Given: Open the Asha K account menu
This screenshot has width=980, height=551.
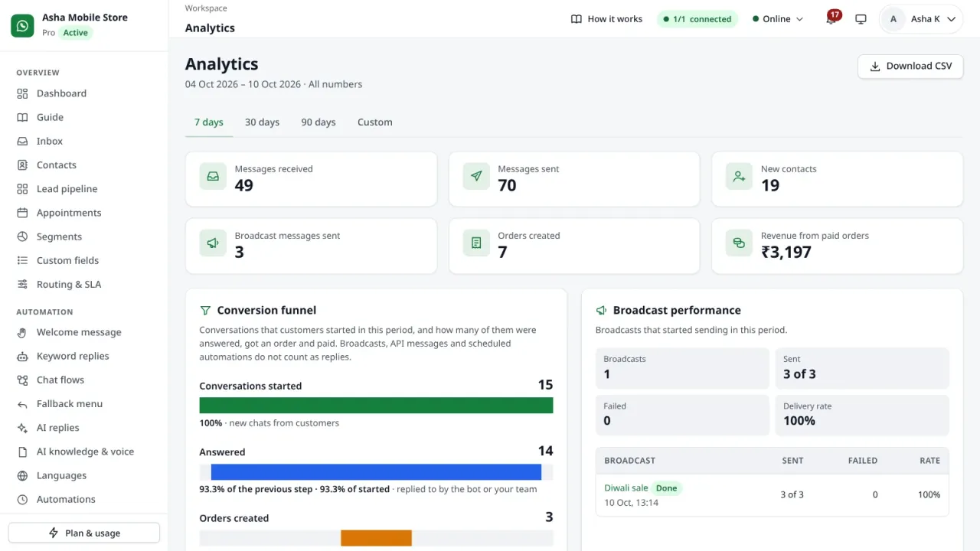Looking at the screenshot, I should coord(921,19).
